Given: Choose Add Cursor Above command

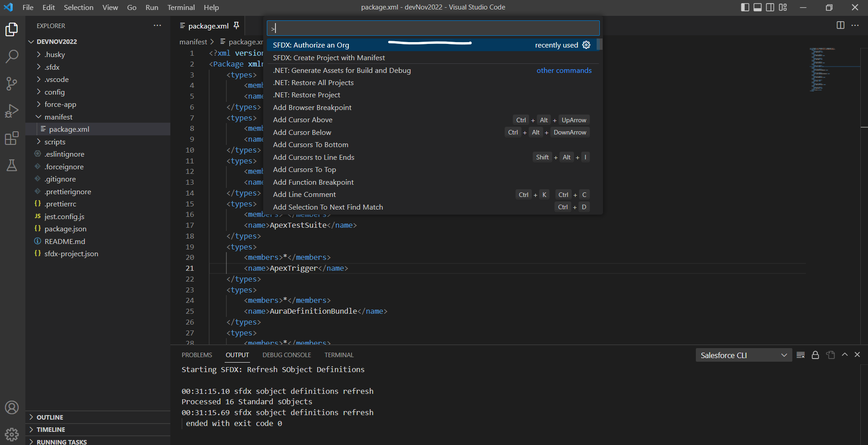Looking at the screenshot, I should 432,120.
